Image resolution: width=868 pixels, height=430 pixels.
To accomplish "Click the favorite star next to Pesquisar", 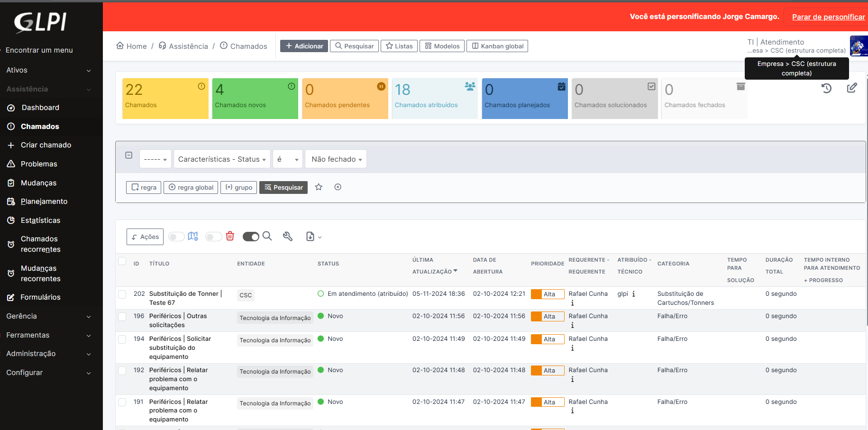I will click(319, 187).
